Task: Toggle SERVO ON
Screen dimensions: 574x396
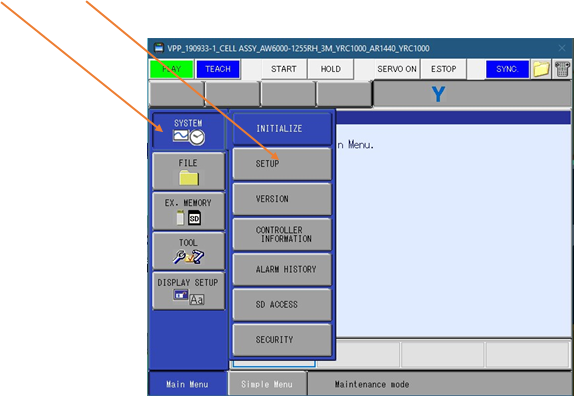Action: [x=397, y=69]
